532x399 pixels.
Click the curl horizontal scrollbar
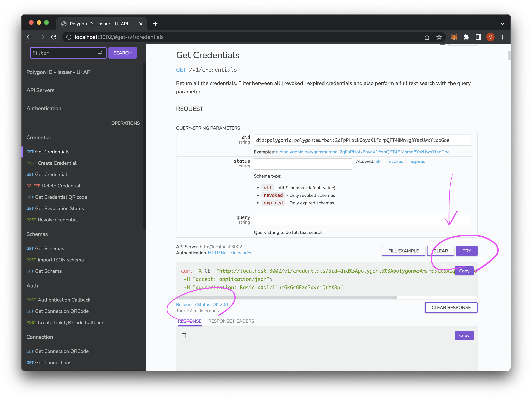click(286, 298)
